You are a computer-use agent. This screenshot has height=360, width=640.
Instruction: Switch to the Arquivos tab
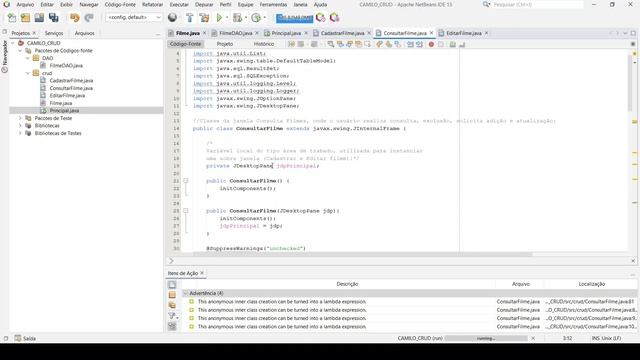point(84,33)
